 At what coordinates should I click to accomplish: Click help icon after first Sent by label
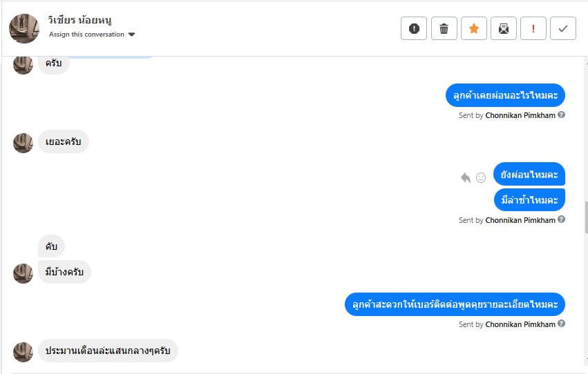[x=562, y=115]
